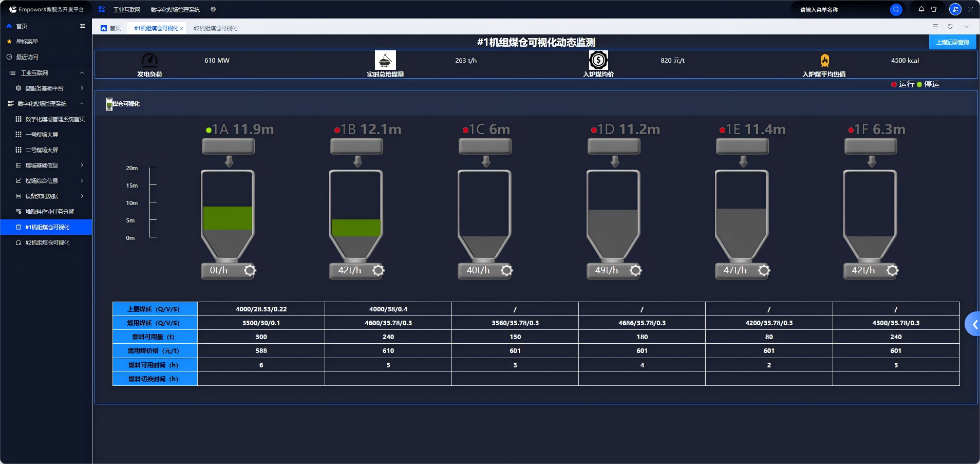
Task: Click the refresh icon in tab bar
Action: (950, 27)
